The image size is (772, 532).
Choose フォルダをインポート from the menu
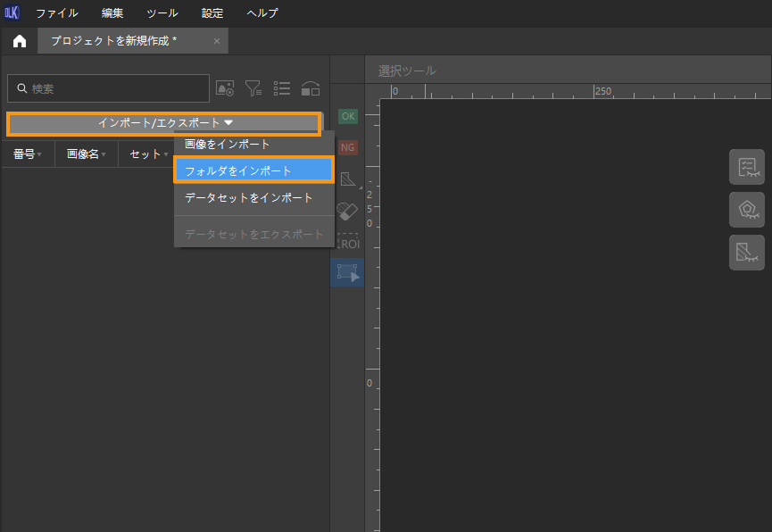(x=253, y=170)
